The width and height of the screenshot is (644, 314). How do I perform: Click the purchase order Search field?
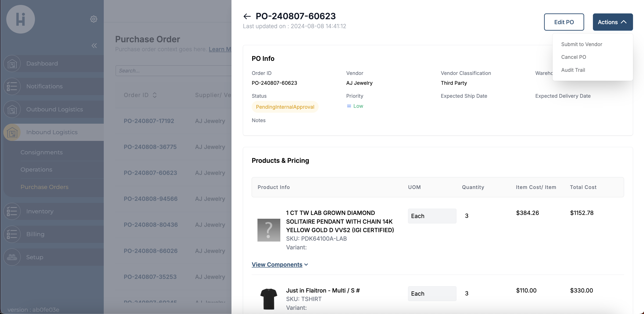[x=174, y=71]
